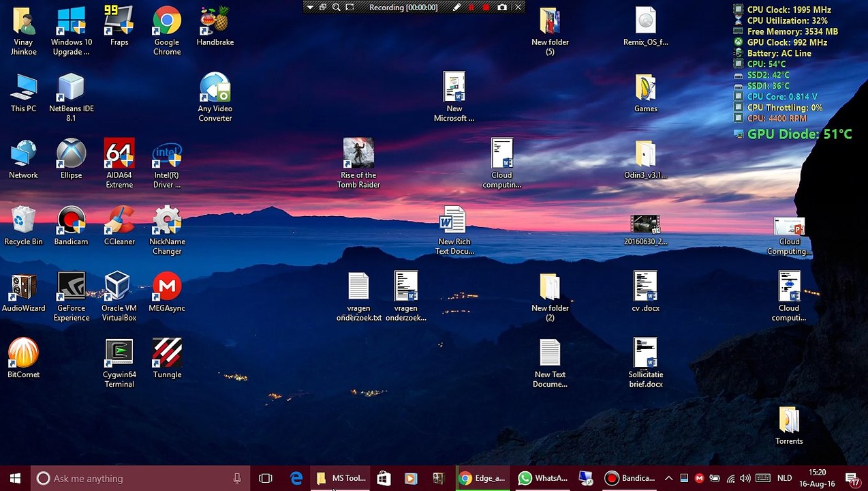Show hidden system tray icons chevron
The image size is (868, 491).
[x=668, y=479]
